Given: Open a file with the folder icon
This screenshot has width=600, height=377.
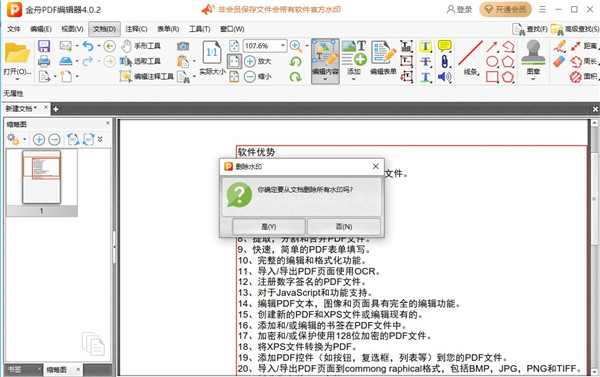Looking at the screenshot, I should click(x=17, y=54).
